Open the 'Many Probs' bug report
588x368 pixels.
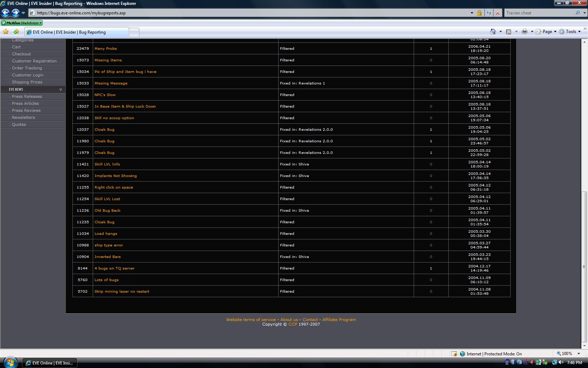pos(106,48)
